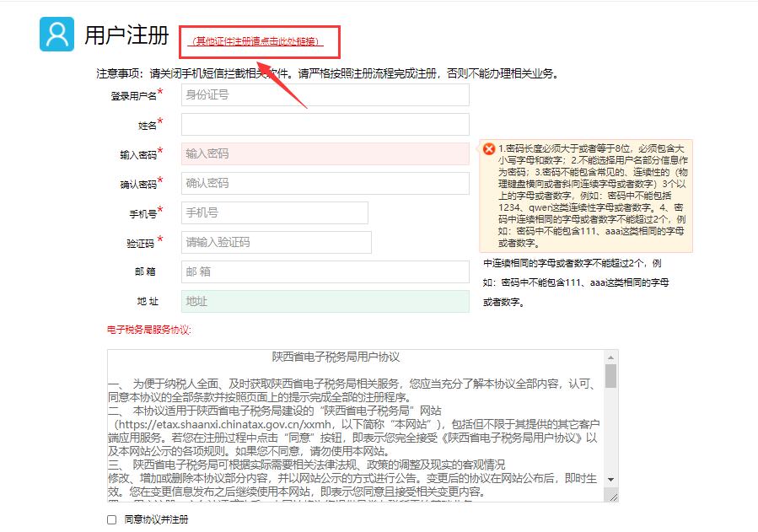
Task: Click the 注意事项 notice text line
Action: coord(329,74)
